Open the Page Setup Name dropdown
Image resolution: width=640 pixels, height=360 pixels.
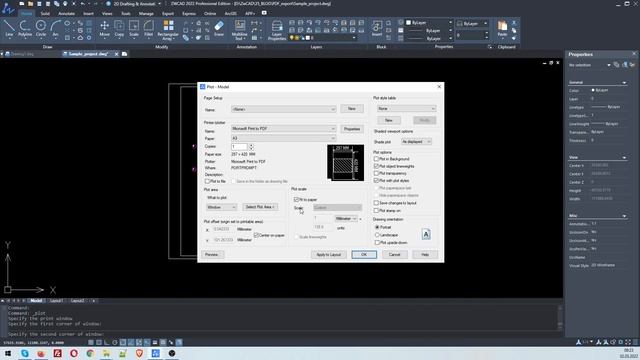point(283,109)
